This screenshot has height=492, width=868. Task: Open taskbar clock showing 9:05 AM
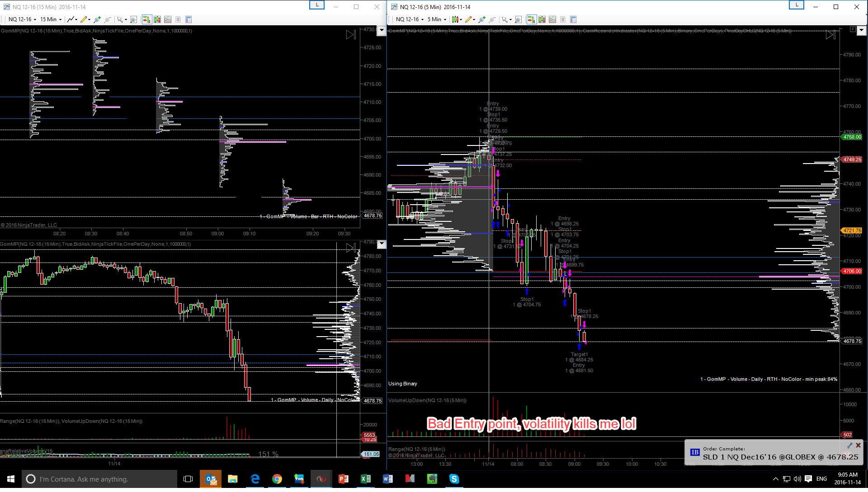(848, 479)
